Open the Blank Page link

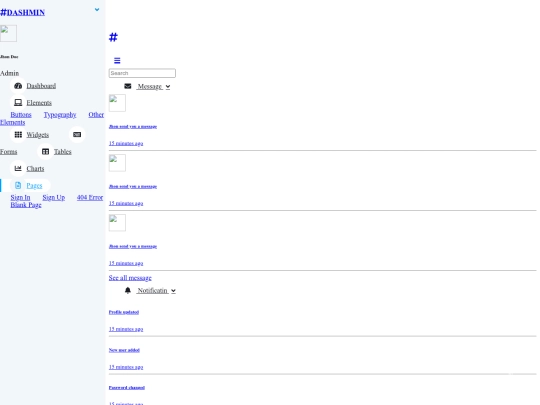pos(26,205)
